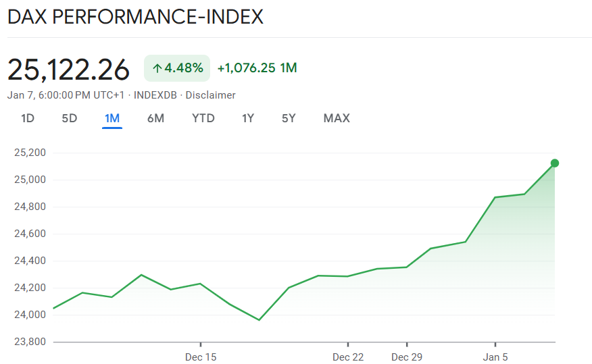This screenshot has height=364, width=592.
Task: Show the 6M chart range
Action: 155,119
